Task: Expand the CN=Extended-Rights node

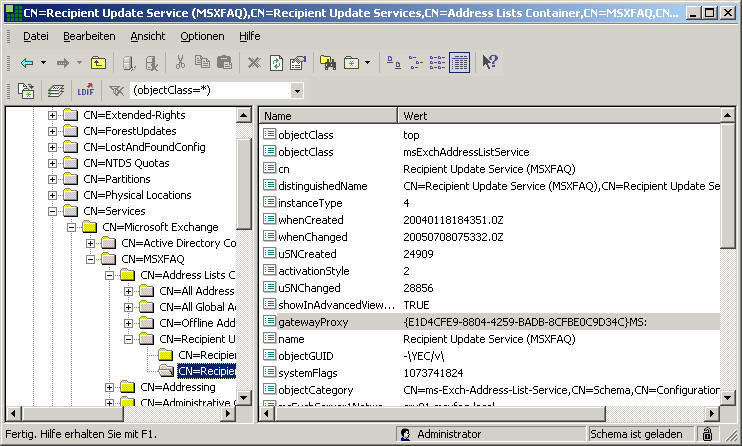Action: pyautogui.click(x=53, y=115)
